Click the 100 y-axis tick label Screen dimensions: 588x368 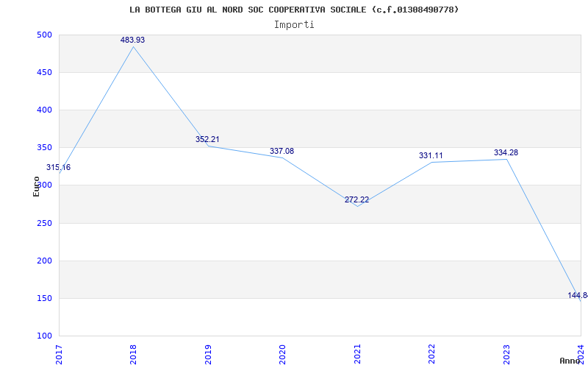point(44,336)
